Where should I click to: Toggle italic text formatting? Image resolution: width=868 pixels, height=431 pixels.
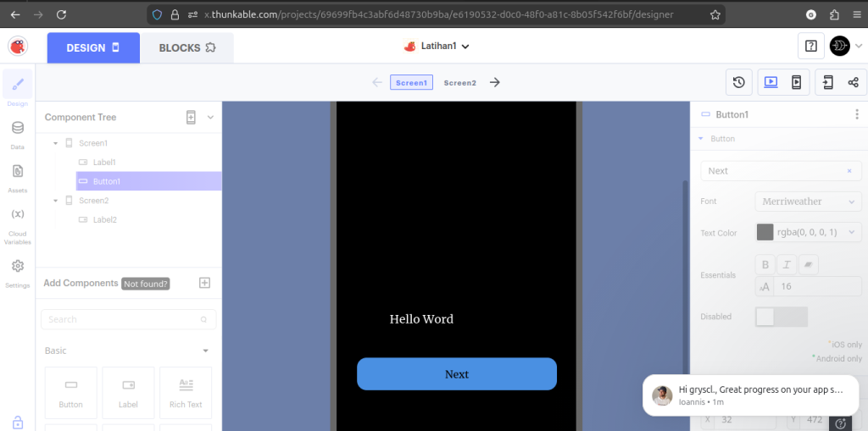pyautogui.click(x=787, y=264)
